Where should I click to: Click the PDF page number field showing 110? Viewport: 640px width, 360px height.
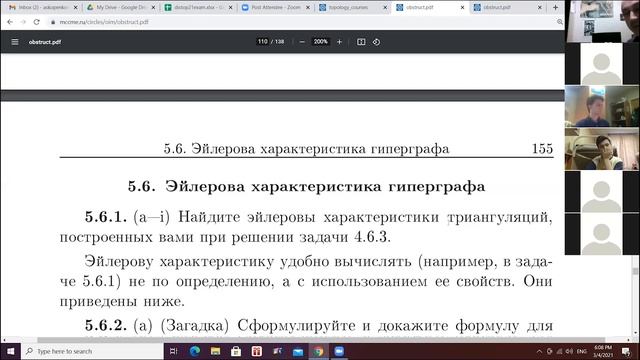pos(263,42)
